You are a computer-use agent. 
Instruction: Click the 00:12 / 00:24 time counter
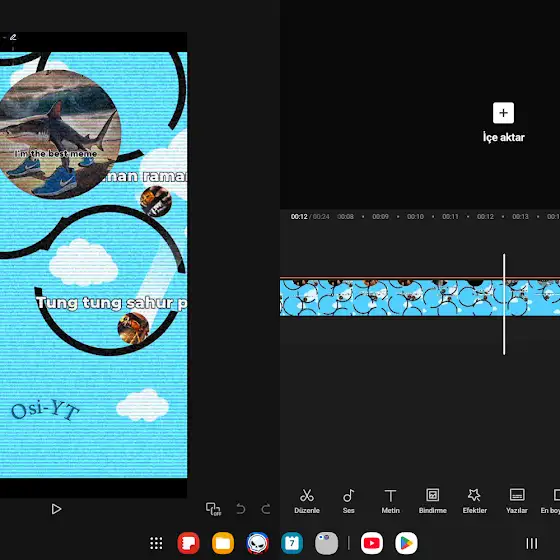pyautogui.click(x=310, y=216)
